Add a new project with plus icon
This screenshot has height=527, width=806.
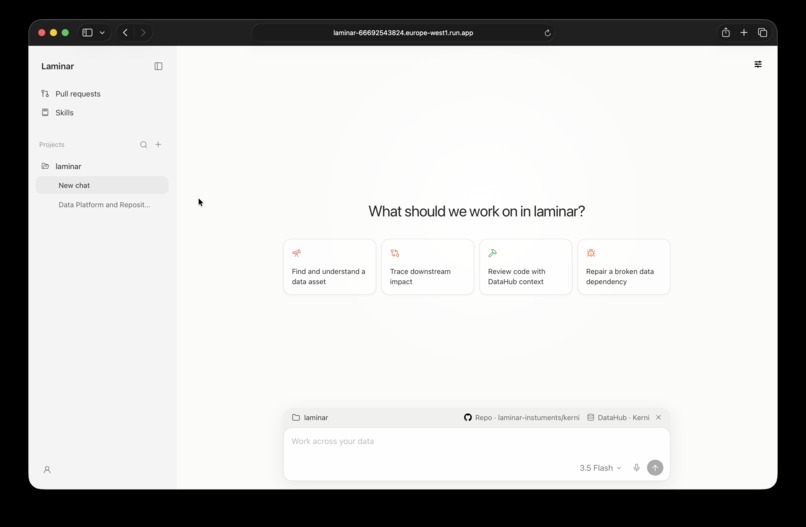click(x=158, y=144)
